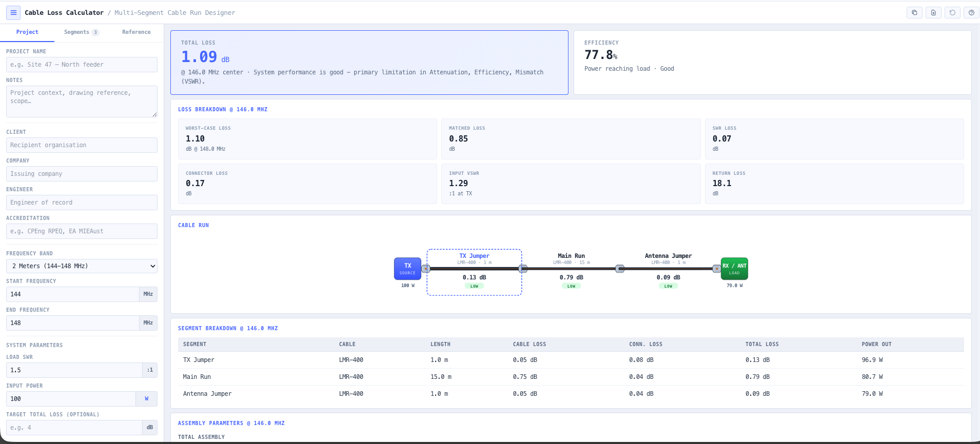Click the Engineer input field

(x=82, y=203)
